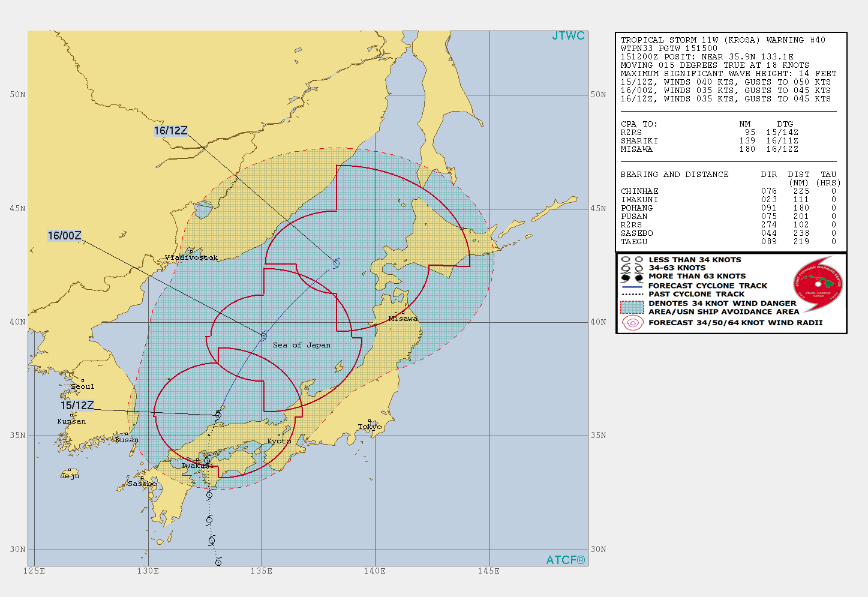The image size is (868, 597).
Task: Click the FORECAST CYCLONE TRACK legend text
Action: coord(708,286)
